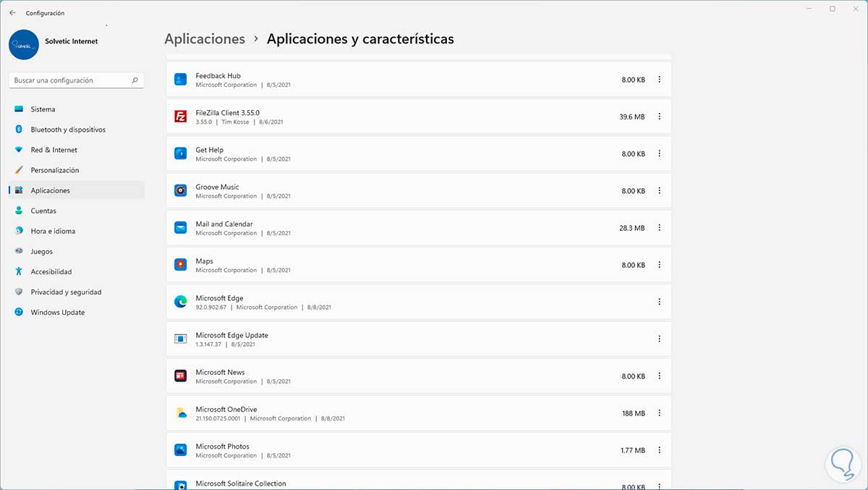
Task: Open more options for Microsoft Photos
Action: [x=659, y=450]
